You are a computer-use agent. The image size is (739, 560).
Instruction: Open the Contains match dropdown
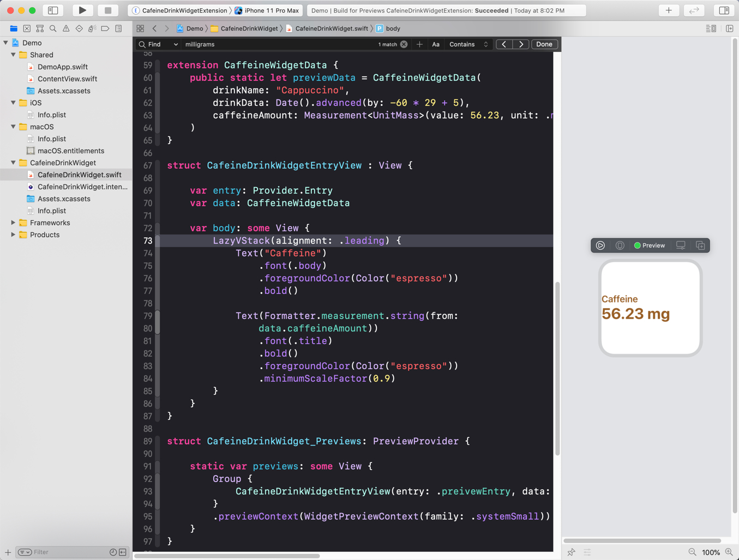(468, 44)
